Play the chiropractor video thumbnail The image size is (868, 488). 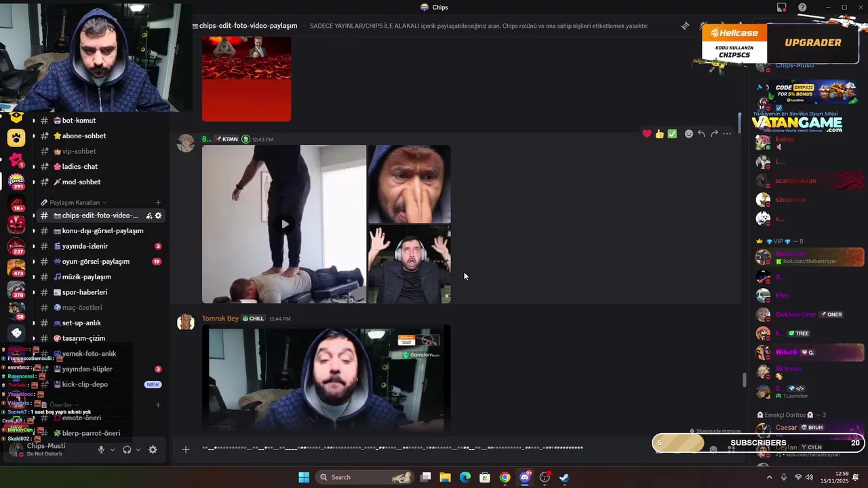tap(284, 224)
